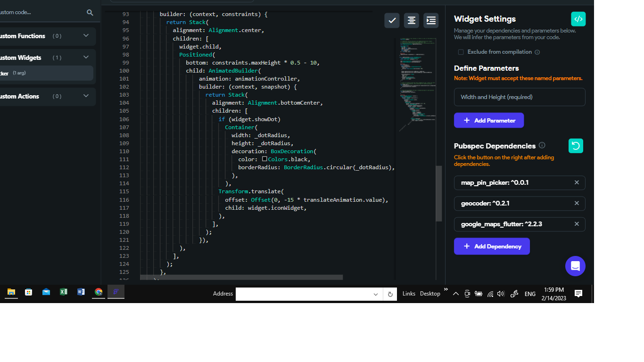The height and width of the screenshot is (362, 644).
Task: Open the support chat bubble
Action: 575,266
